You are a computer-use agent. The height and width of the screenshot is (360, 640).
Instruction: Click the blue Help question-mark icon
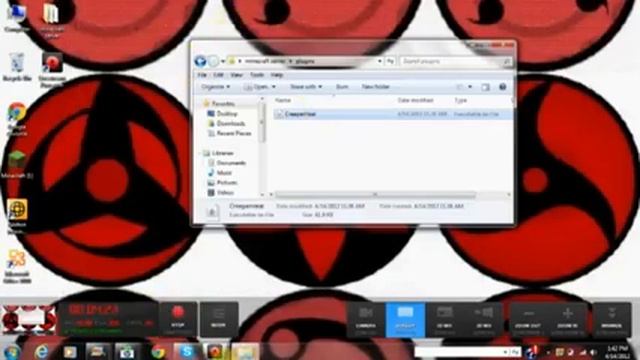tap(502, 87)
